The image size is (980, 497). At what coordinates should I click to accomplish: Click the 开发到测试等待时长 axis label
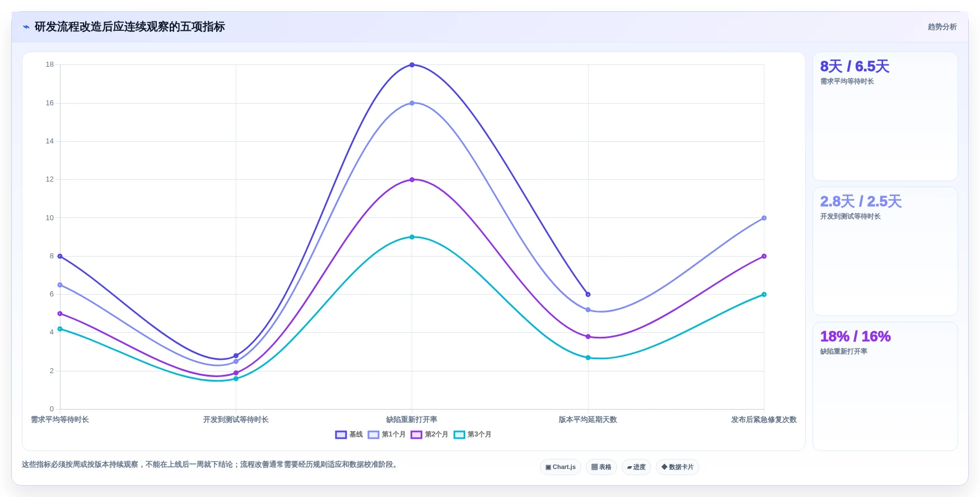[x=236, y=420]
